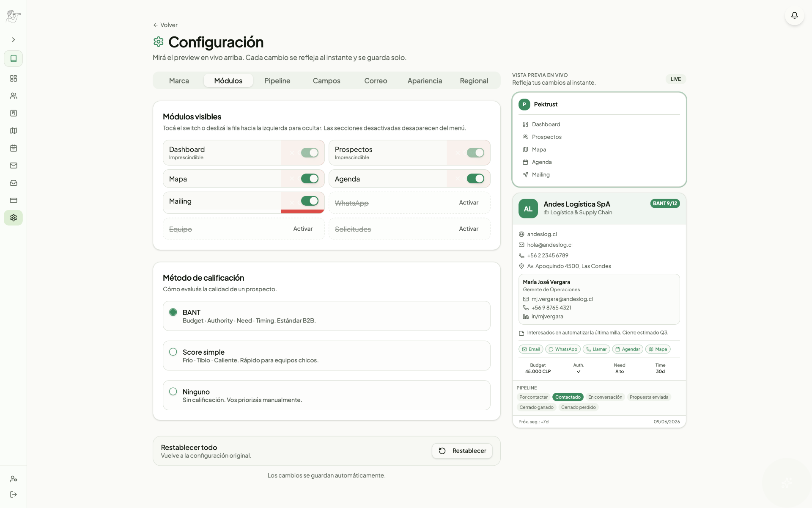Open the Campos tab
Image resolution: width=812 pixels, height=508 pixels.
(x=326, y=80)
